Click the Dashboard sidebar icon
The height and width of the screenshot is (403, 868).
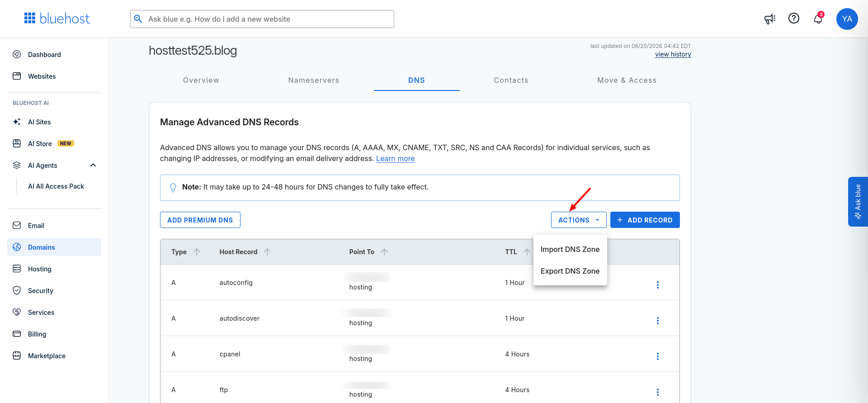pyautogui.click(x=17, y=54)
